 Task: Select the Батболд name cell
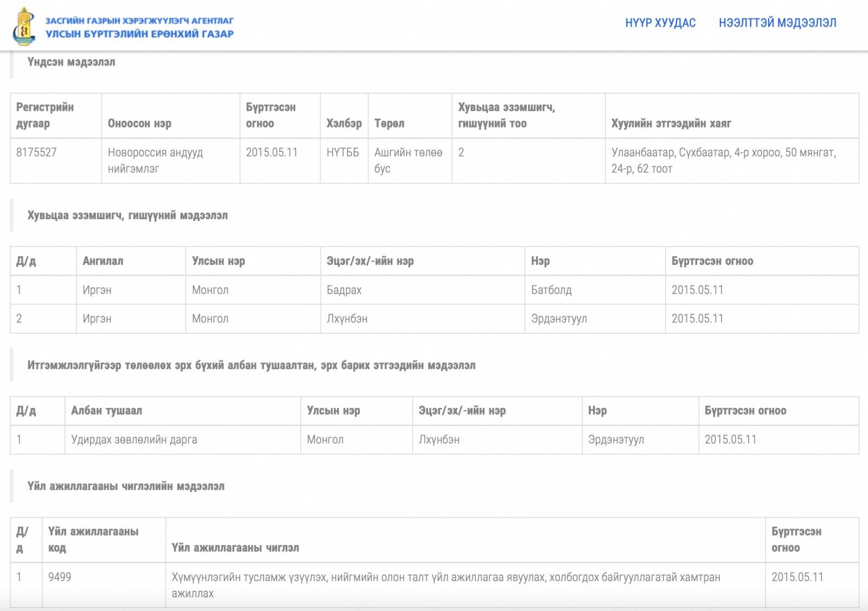point(595,290)
